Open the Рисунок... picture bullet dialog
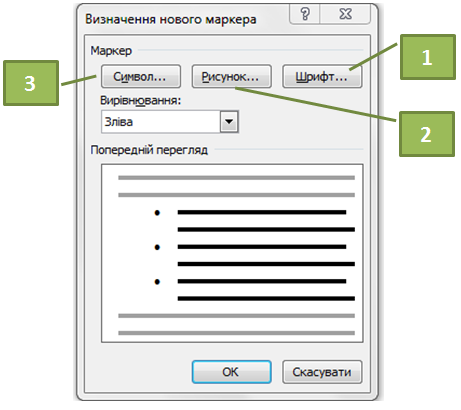 pyautogui.click(x=232, y=77)
